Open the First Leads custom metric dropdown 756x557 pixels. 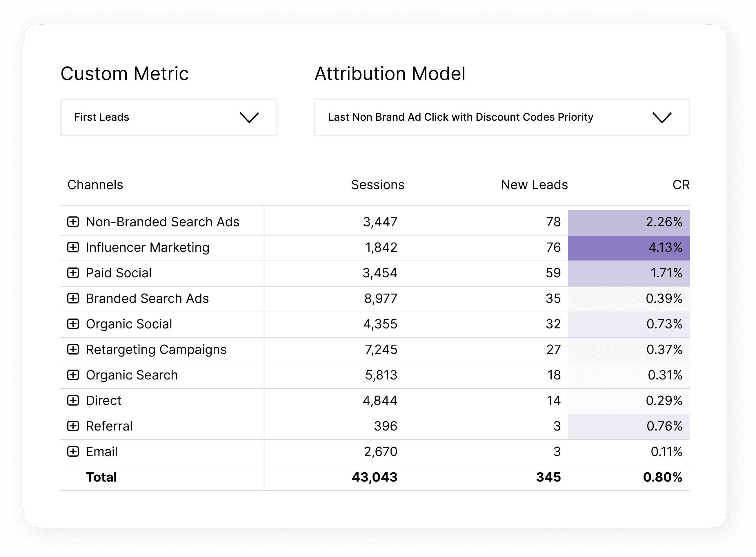pos(168,117)
